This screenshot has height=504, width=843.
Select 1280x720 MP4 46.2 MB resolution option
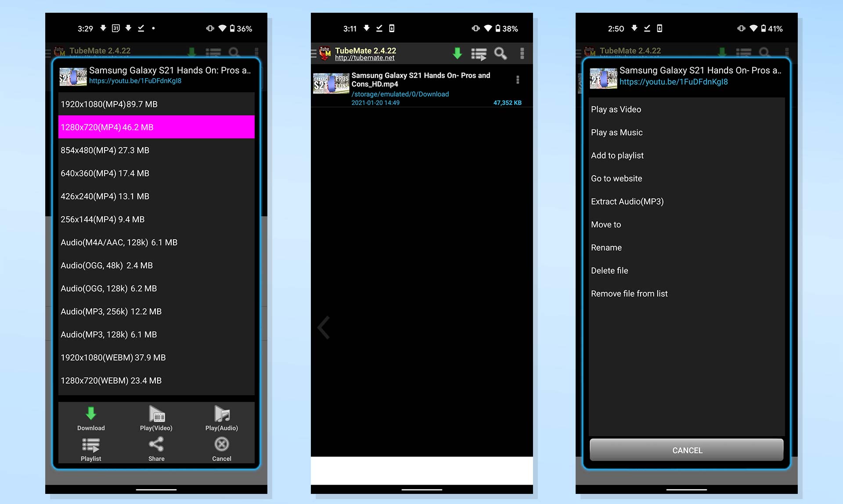[157, 126]
